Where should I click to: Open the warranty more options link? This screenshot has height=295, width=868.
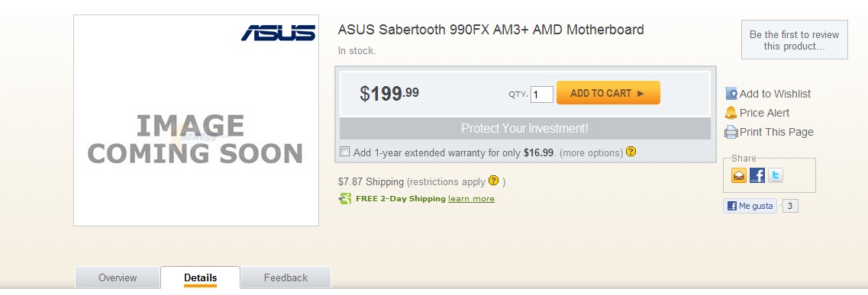[591, 153]
